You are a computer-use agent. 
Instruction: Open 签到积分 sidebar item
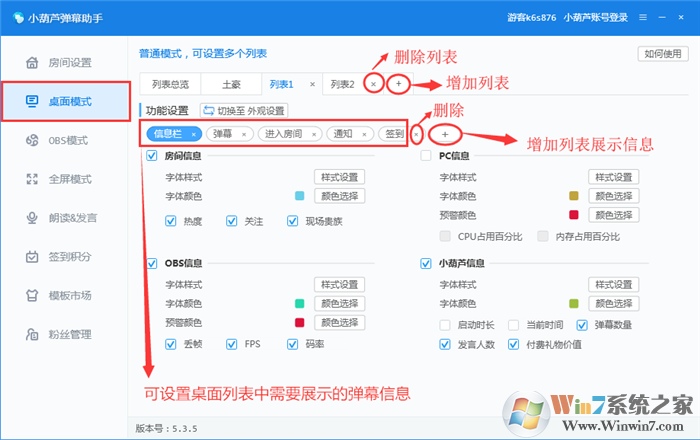[59, 257]
